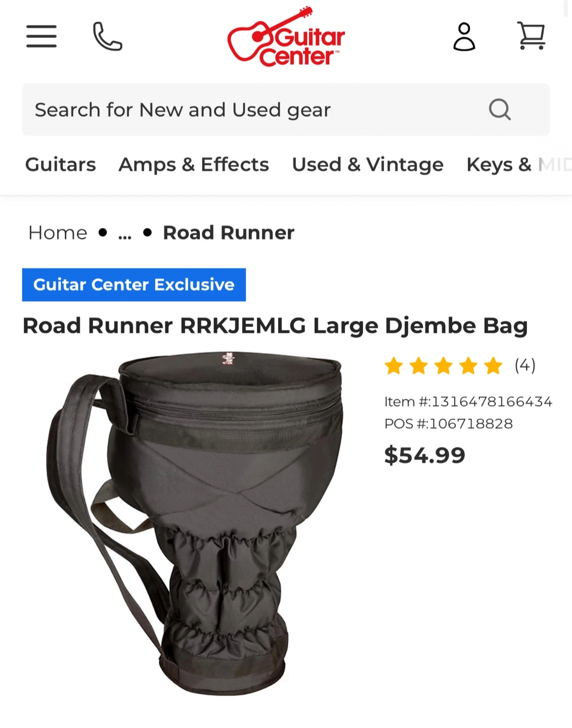Select the Guitars category tab
The image size is (572, 728).
[61, 165]
